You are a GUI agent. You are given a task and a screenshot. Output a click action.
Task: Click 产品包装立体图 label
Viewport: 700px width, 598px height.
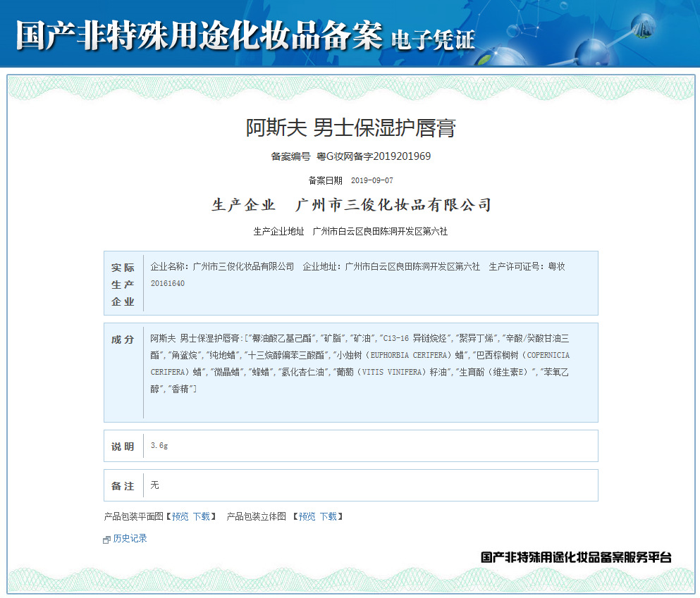click(257, 516)
